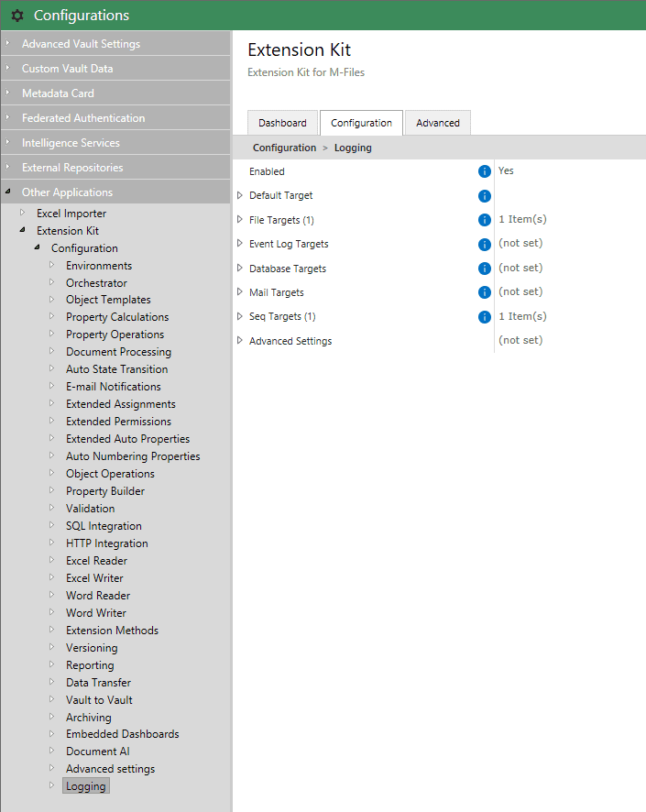The image size is (646, 812).
Task: Click the Database Targets info icon
Action: 485,269
